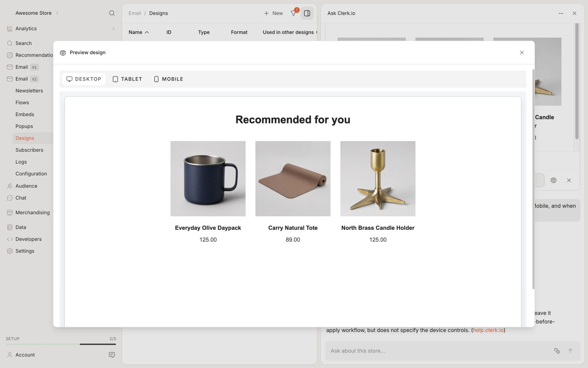Screen dimensions: 588x368
Task: Close the Preview design dialog
Action: point(522,52)
